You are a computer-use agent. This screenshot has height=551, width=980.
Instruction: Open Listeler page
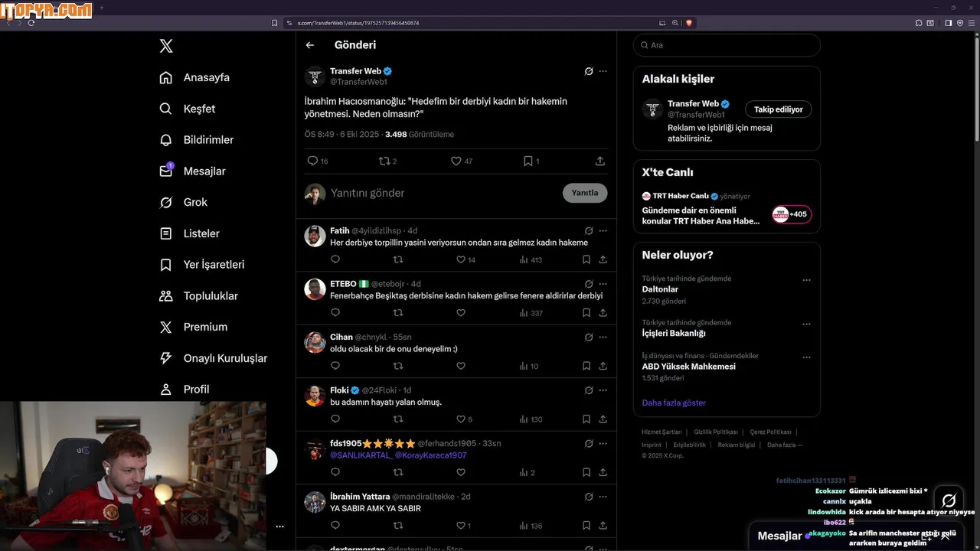pos(189,233)
